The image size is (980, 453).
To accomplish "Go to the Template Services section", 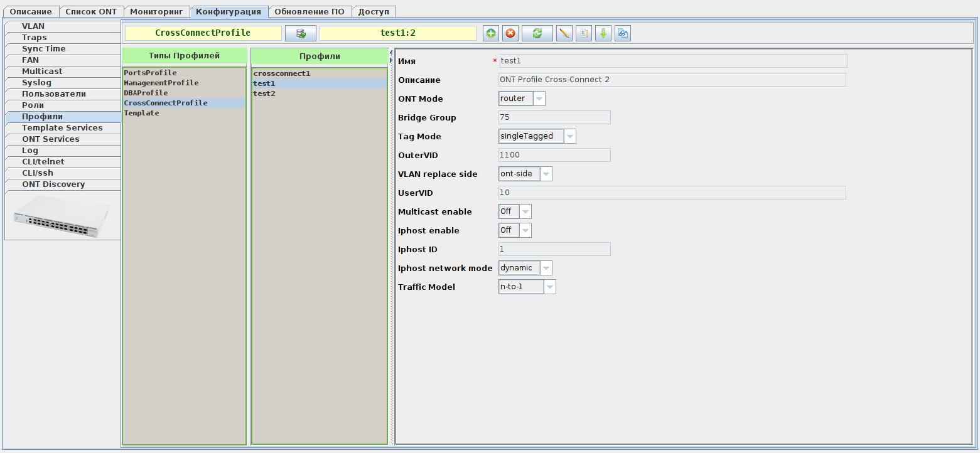I will click(x=62, y=128).
